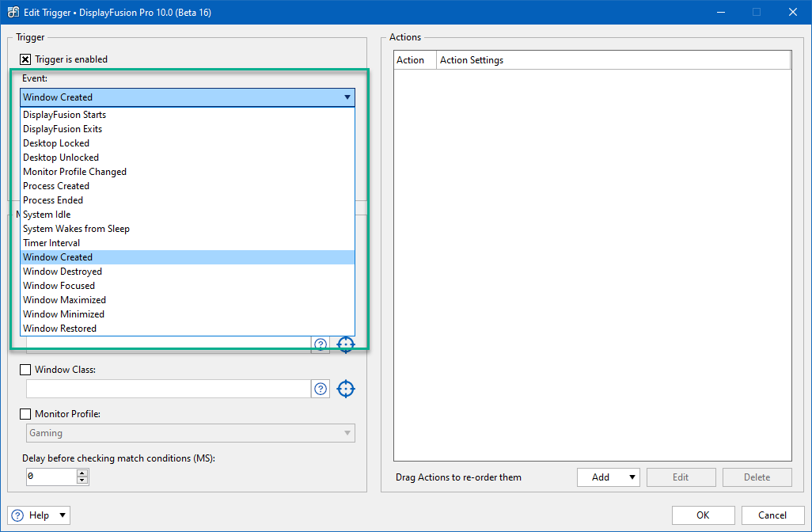Uncheck the Trigger is enabled checkbox
This screenshot has width=812, height=532.
(x=25, y=59)
